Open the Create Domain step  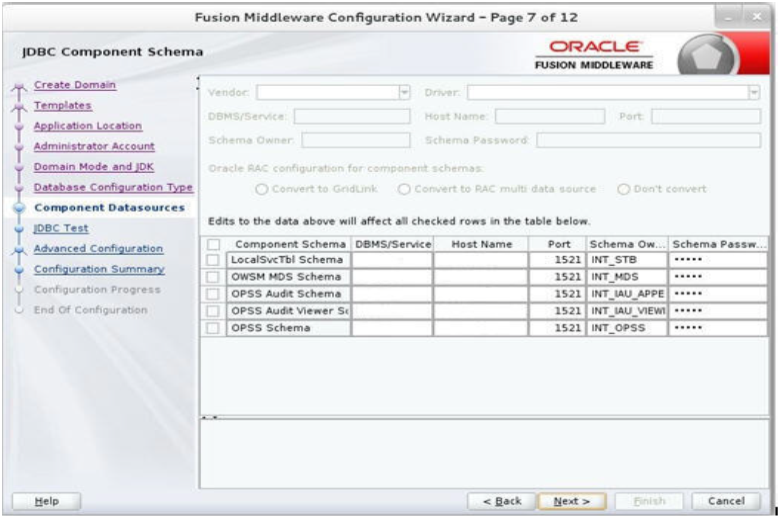pyautogui.click(x=75, y=85)
